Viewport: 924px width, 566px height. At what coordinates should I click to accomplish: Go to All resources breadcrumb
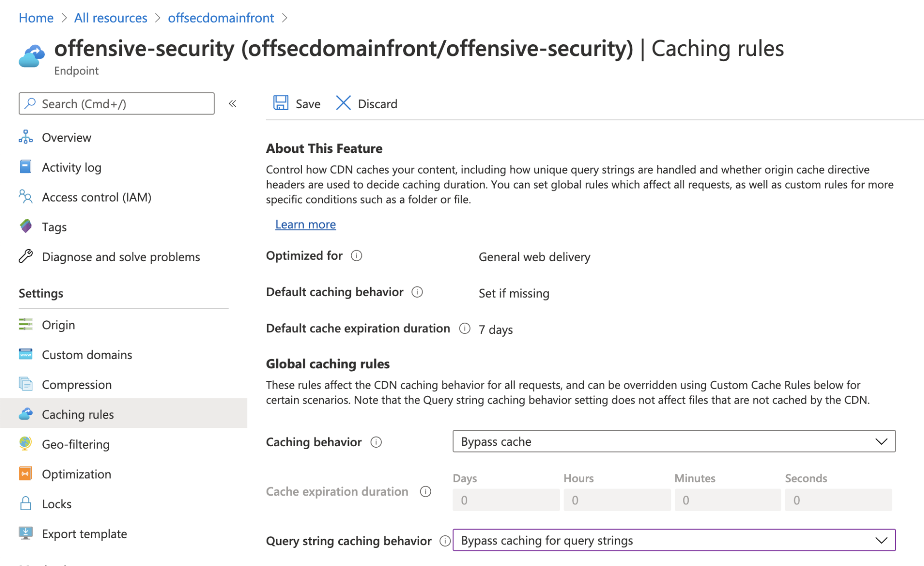pos(111,18)
